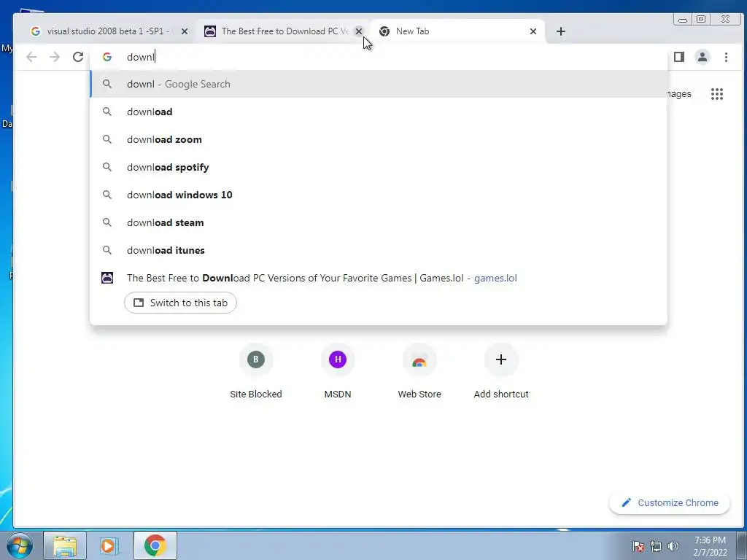This screenshot has width=747, height=560.
Task: Click the Chrome taskbar icon
Action: [155, 545]
